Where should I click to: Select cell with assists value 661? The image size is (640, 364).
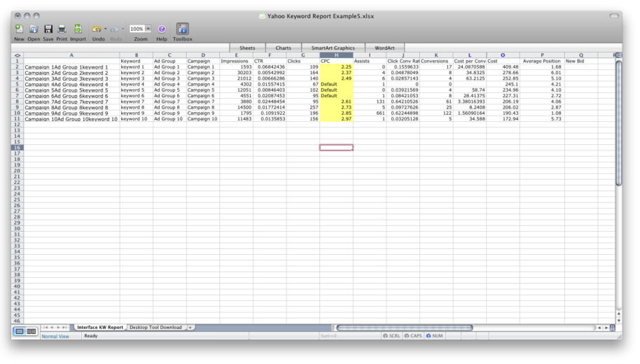coord(370,113)
